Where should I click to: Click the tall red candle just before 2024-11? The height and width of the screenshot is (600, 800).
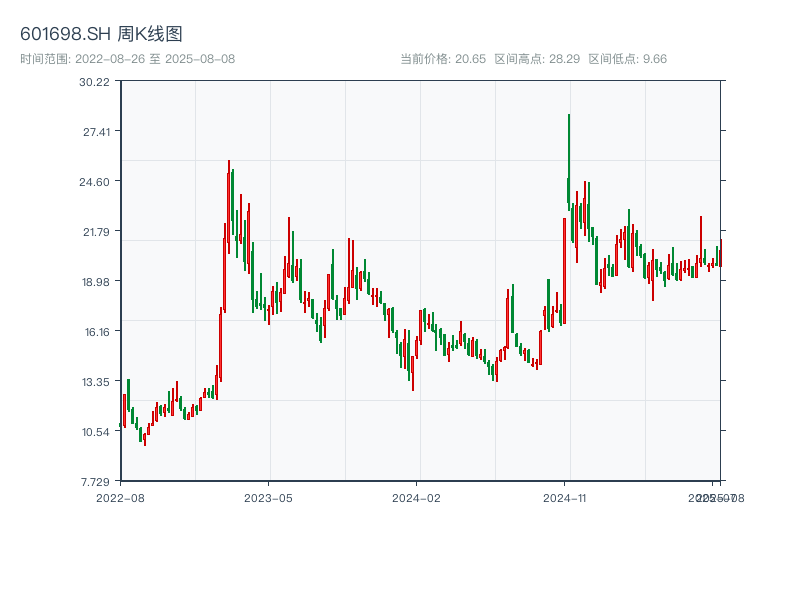tap(564, 270)
